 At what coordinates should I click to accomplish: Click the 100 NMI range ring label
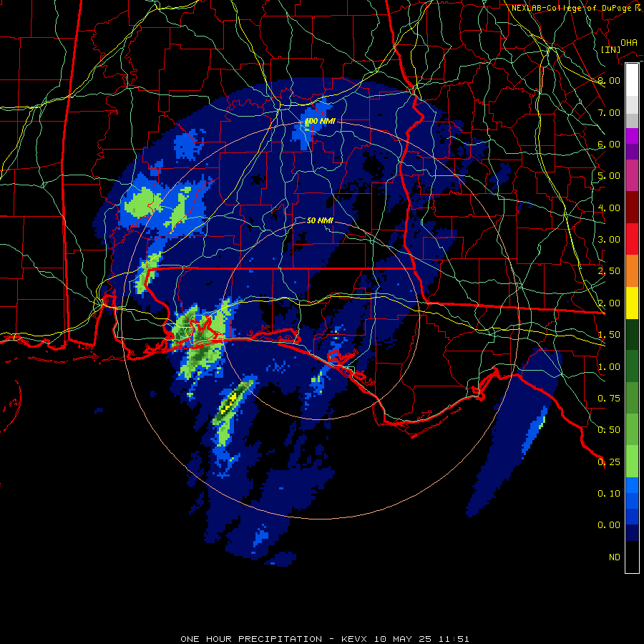[320, 121]
